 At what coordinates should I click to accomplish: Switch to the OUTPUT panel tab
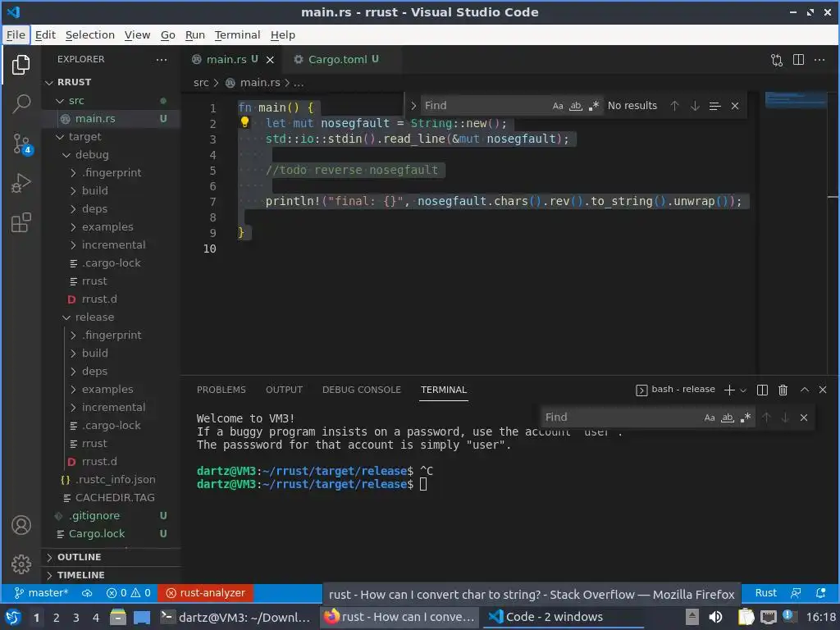point(284,390)
